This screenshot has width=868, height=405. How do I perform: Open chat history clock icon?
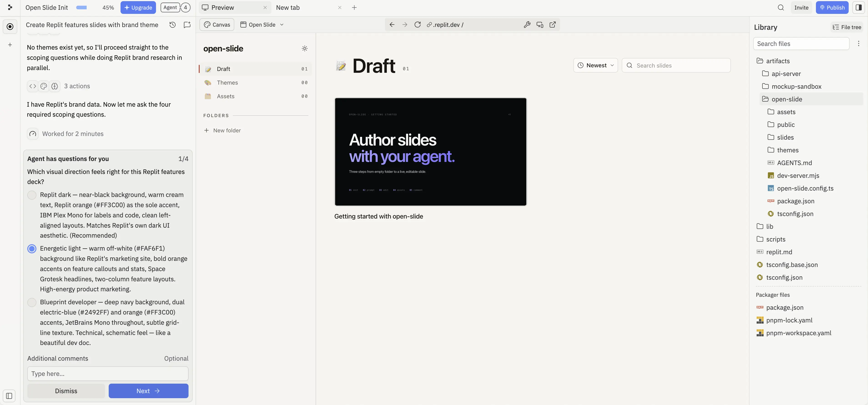173,25
